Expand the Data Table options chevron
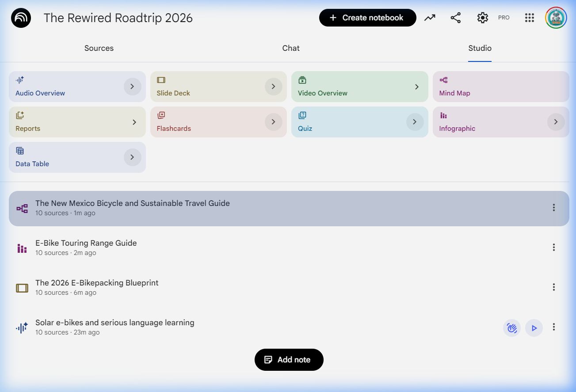This screenshot has width=576, height=392. [x=132, y=157]
